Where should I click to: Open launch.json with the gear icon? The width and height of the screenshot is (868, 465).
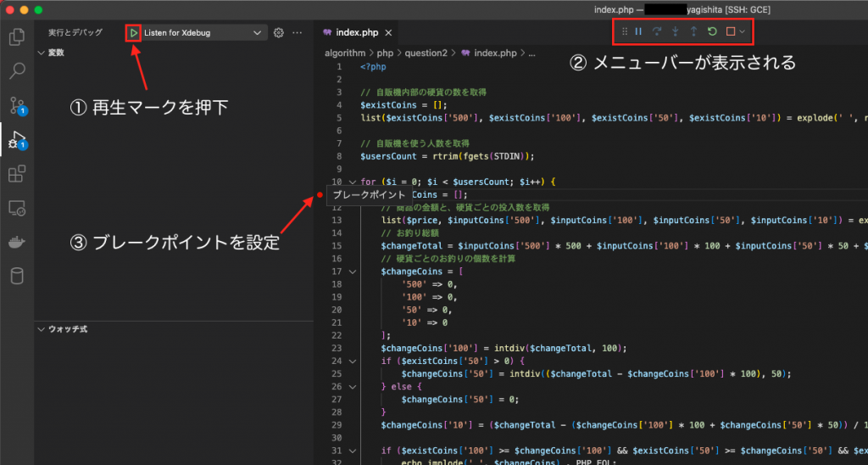pos(278,32)
